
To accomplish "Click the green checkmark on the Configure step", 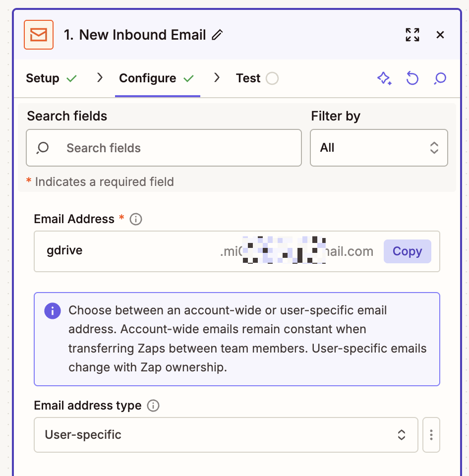I will pos(189,78).
